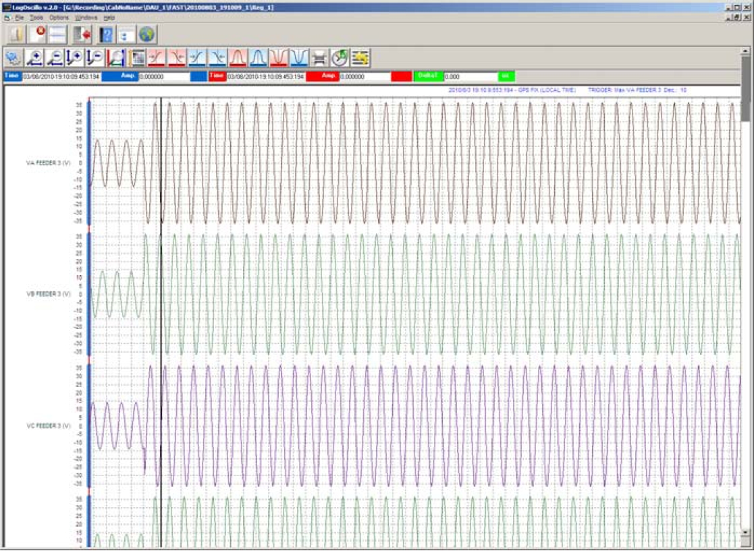Click the blue cursor Amp value field
The height and width of the screenshot is (551, 756).
(x=164, y=77)
